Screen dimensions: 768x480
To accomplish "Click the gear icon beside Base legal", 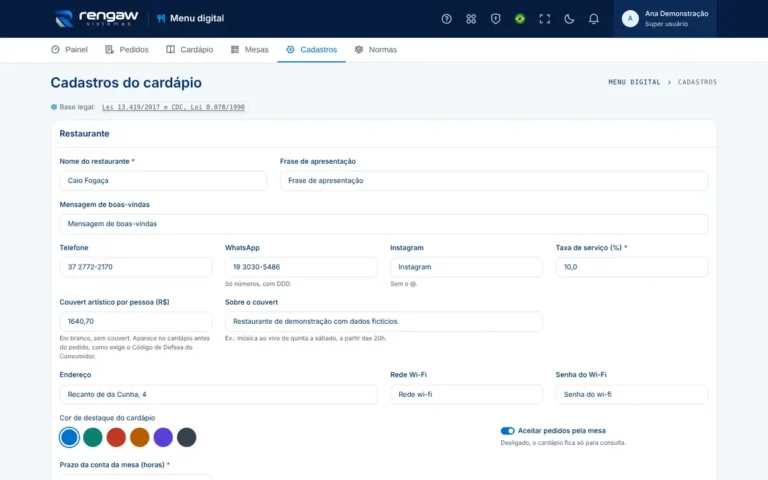I will [x=54, y=107].
